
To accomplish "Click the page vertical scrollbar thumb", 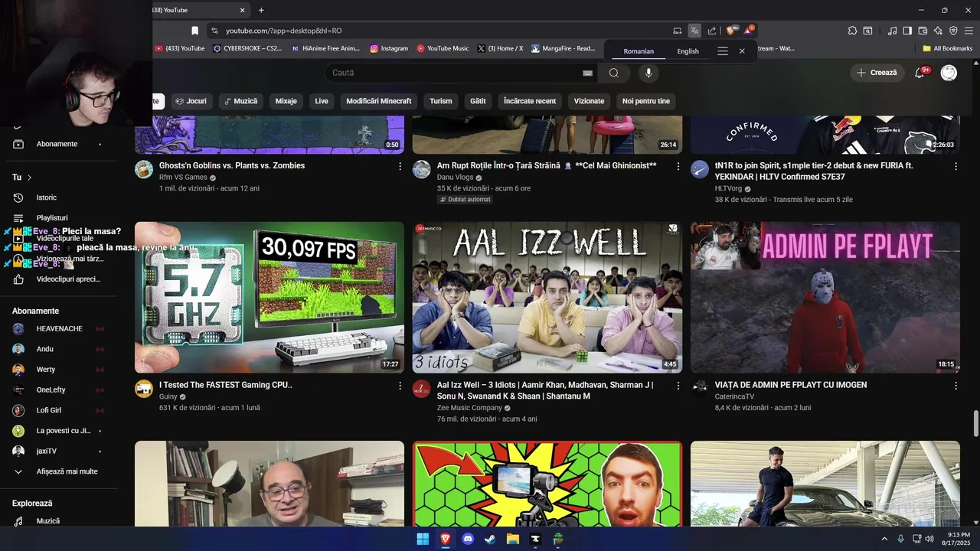I will [x=976, y=422].
